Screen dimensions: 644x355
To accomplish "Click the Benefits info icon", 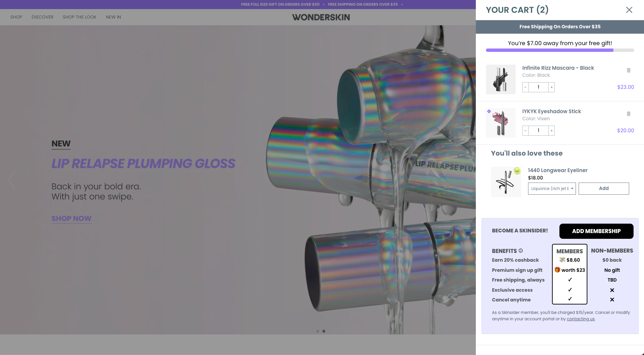I will pos(521,251).
